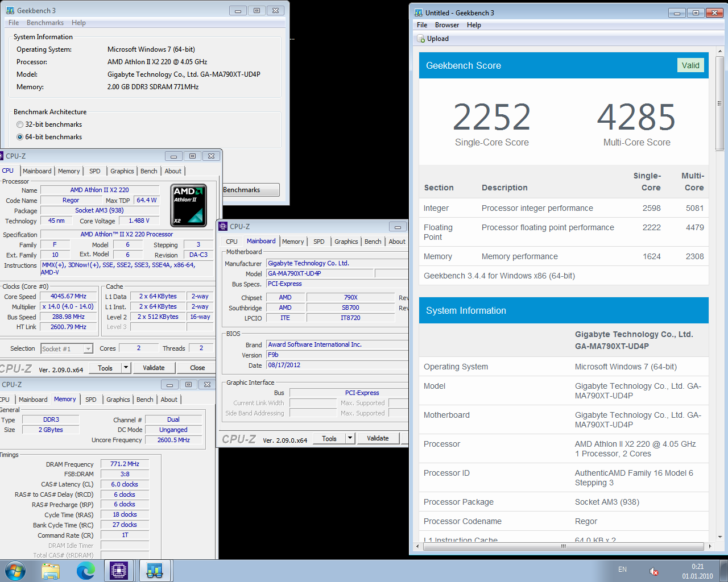
Task: Switch to Memory tab in Mainboard window
Action: click(293, 242)
